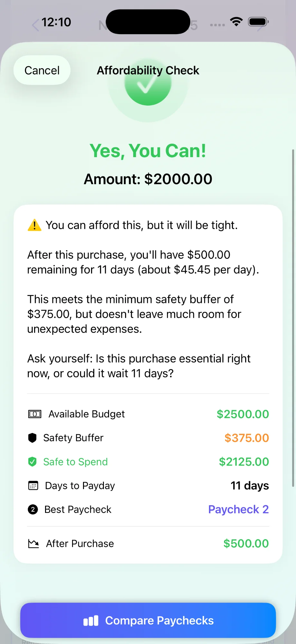Click the Affordability Check title
Screen dimensions: 296x644
point(148,70)
